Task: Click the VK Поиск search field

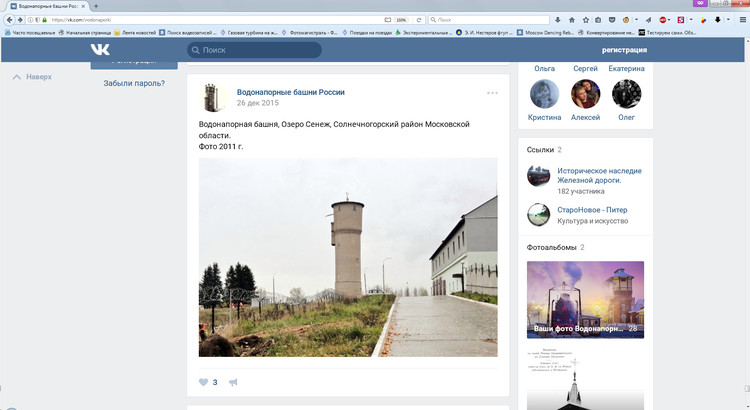Action: [254, 50]
